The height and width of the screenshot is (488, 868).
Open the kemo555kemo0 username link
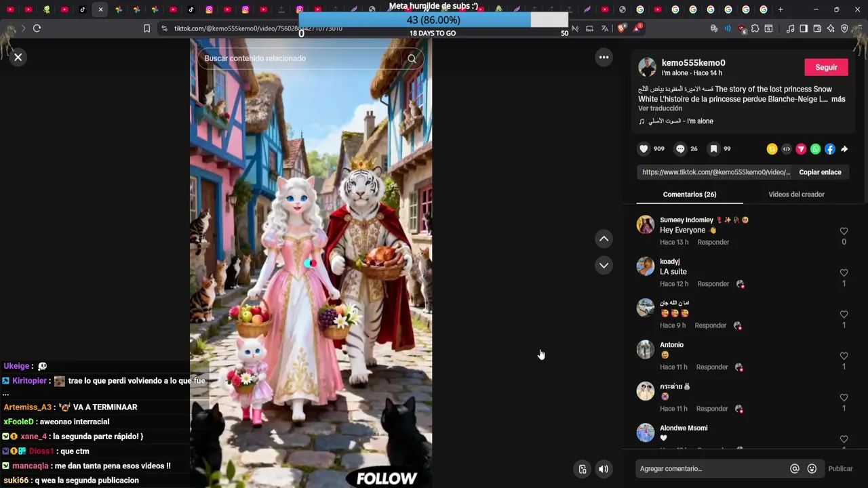(693, 62)
